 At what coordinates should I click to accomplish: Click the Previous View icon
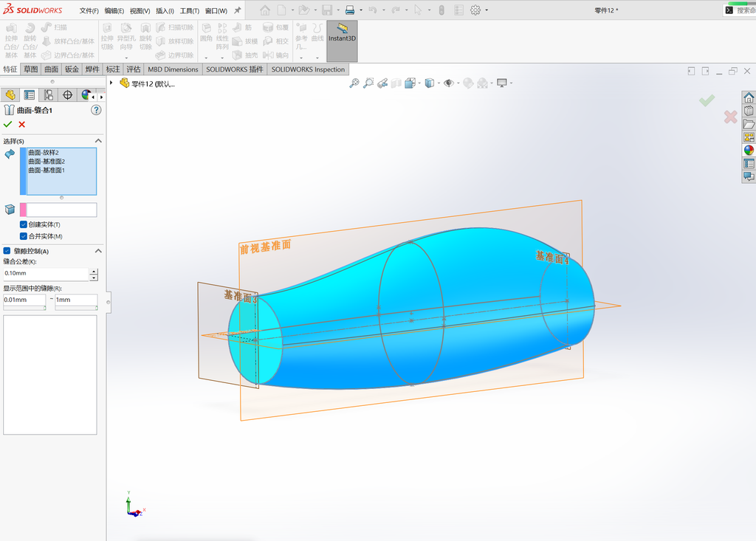click(382, 83)
